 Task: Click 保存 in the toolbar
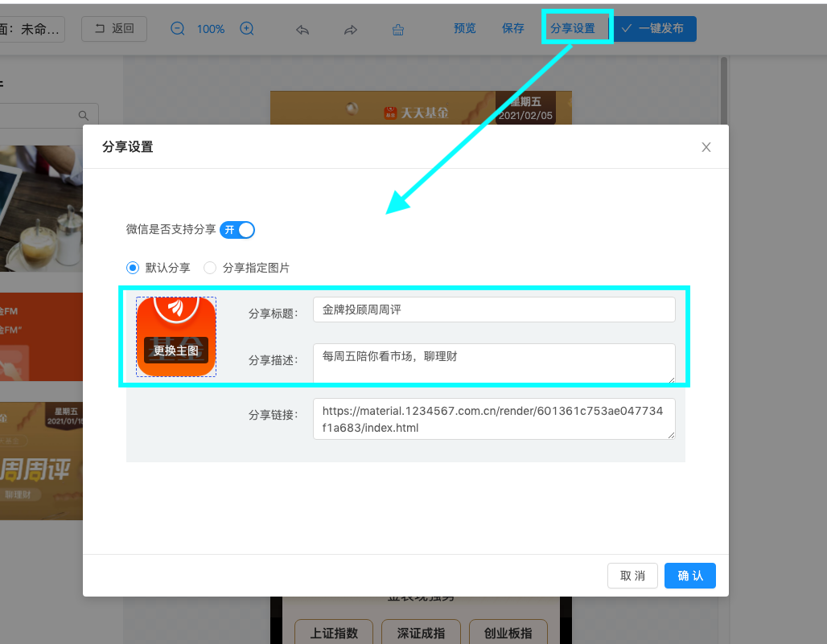tap(512, 28)
